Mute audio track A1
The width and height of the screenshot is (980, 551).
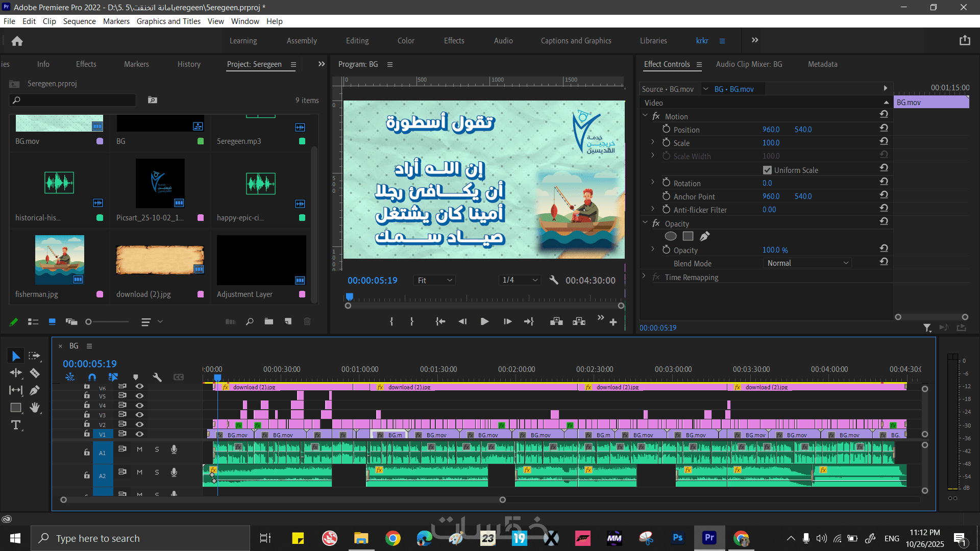pos(139,449)
